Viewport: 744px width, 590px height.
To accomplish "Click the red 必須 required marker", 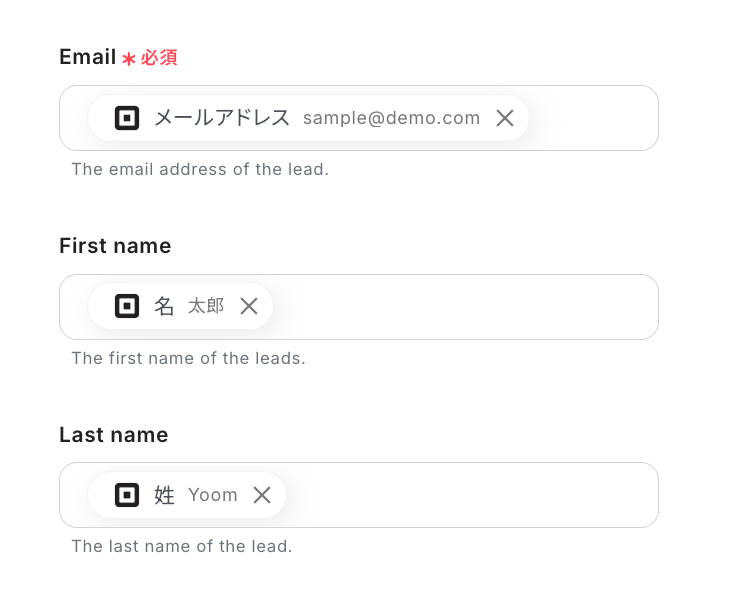I will (158, 58).
